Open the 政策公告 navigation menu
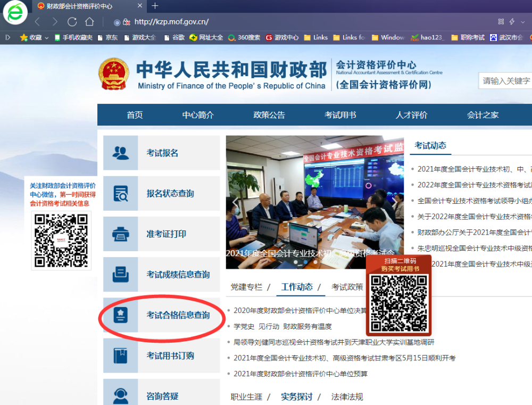This screenshot has width=532, height=405. pos(269,114)
